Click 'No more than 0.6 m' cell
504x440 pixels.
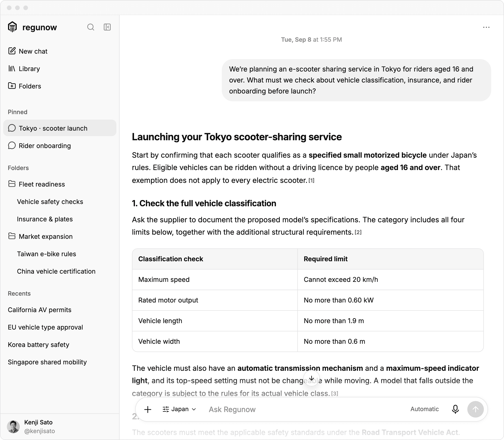[x=390, y=341]
